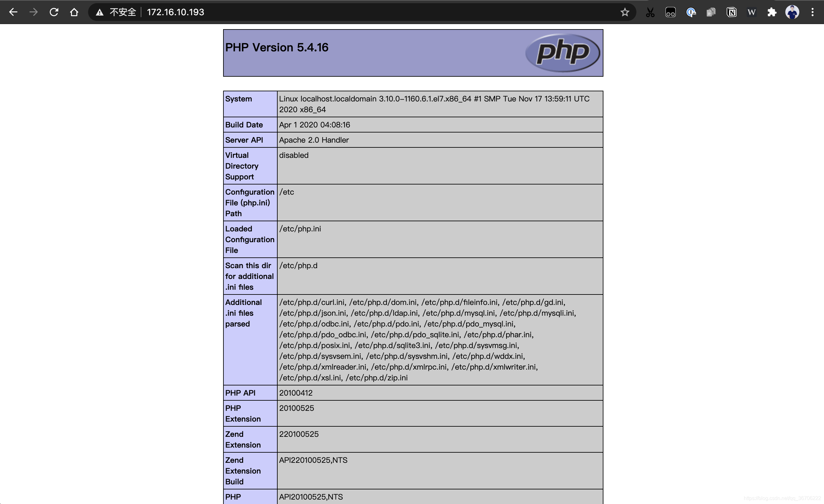
Task: Click the not secure warning indicator
Action: click(x=116, y=12)
